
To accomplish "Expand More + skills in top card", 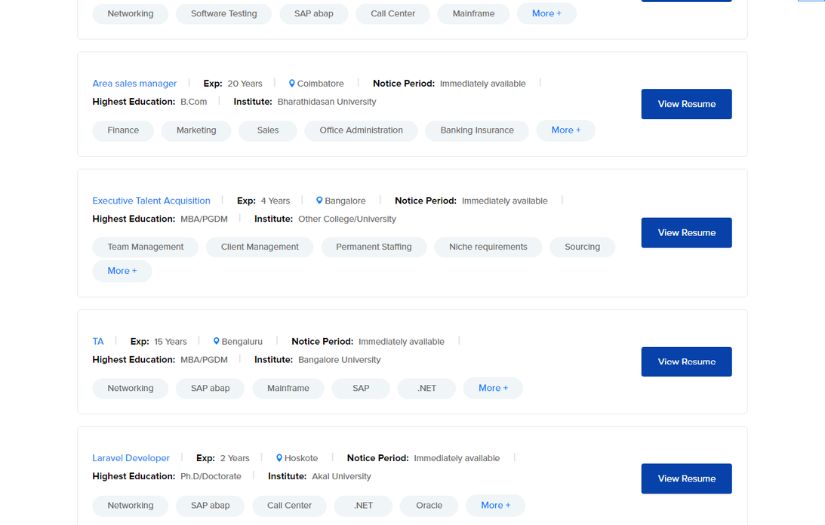I will pyautogui.click(x=546, y=14).
